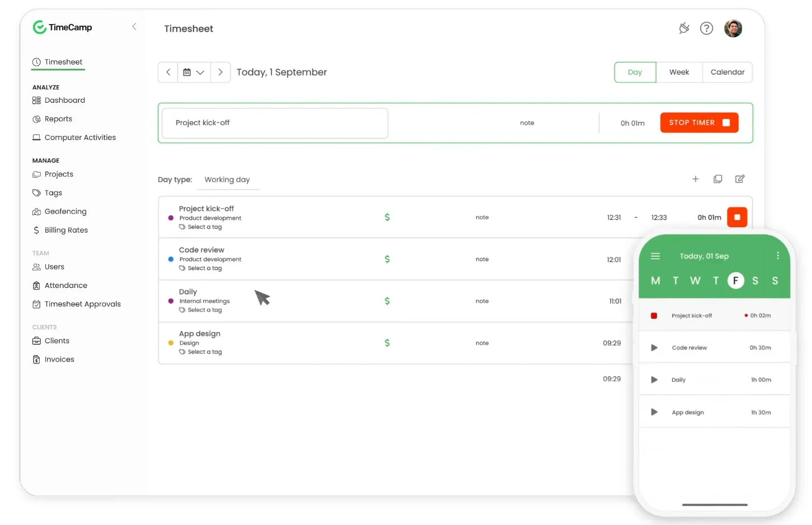The height and width of the screenshot is (525, 812).
Task: Click the blue color dot of Code review
Action: tap(171, 259)
